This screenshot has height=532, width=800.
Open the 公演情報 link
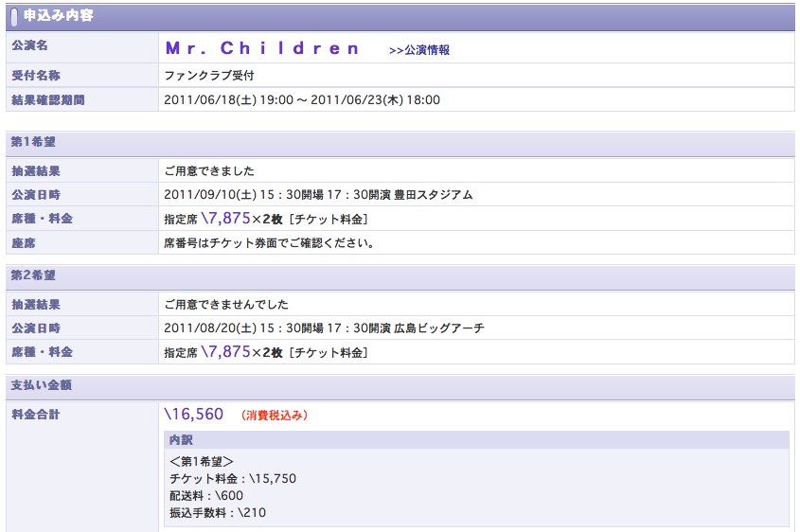tap(419, 50)
